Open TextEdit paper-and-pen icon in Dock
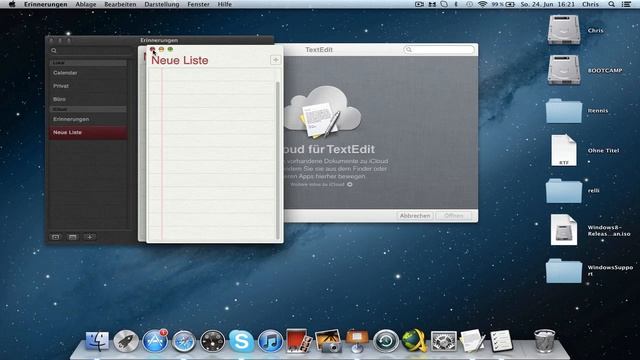 coord(472,341)
